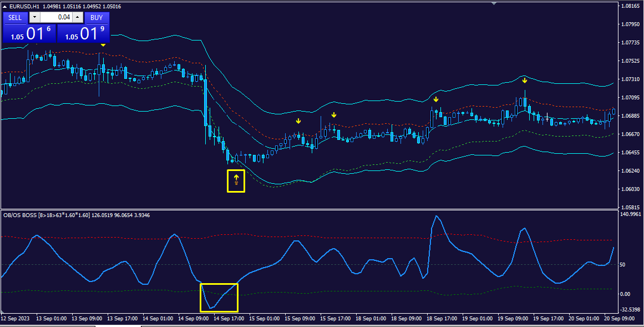Screen dimensions: 644x327
Task: Click the SELL button
Action: (15, 18)
